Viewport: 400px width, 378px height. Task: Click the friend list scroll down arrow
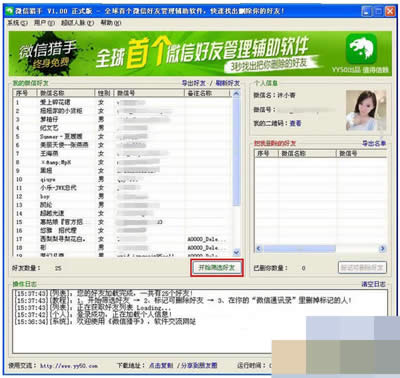[236, 252]
